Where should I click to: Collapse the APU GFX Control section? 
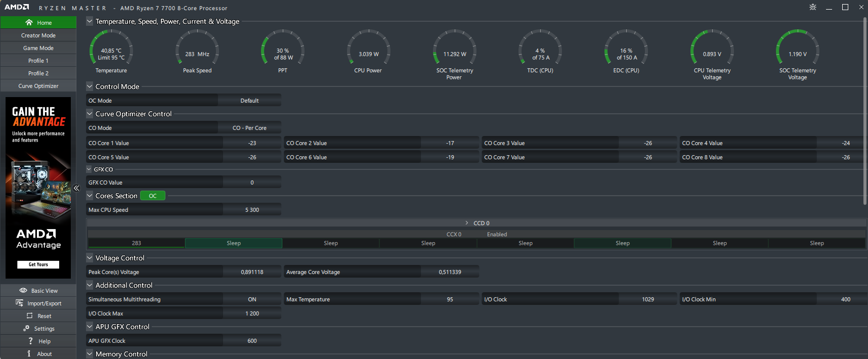tap(90, 327)
